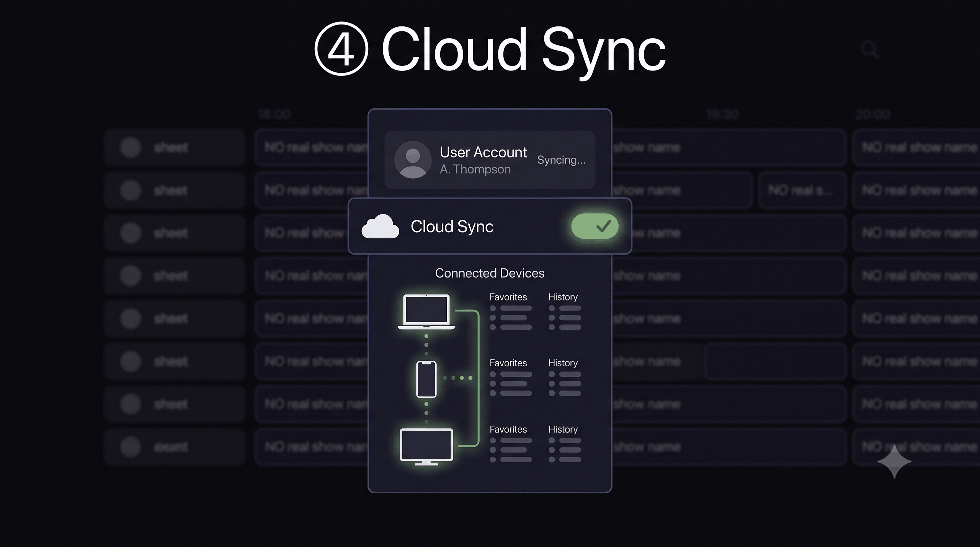Image resolution: width=980 pixels, height=547 pixels.
Task: Click the blurred search magnifier icon
Action: point(869,50)
